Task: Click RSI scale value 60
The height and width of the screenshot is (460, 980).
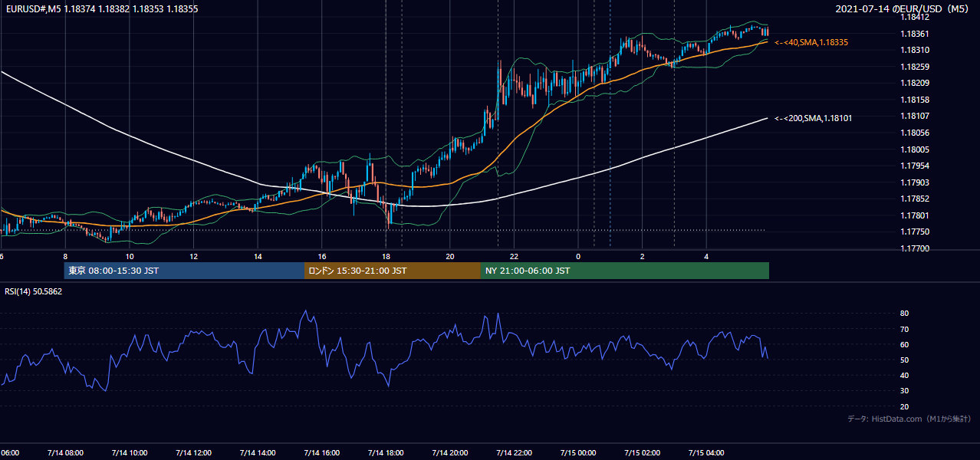Action: (x=905, y=344)
